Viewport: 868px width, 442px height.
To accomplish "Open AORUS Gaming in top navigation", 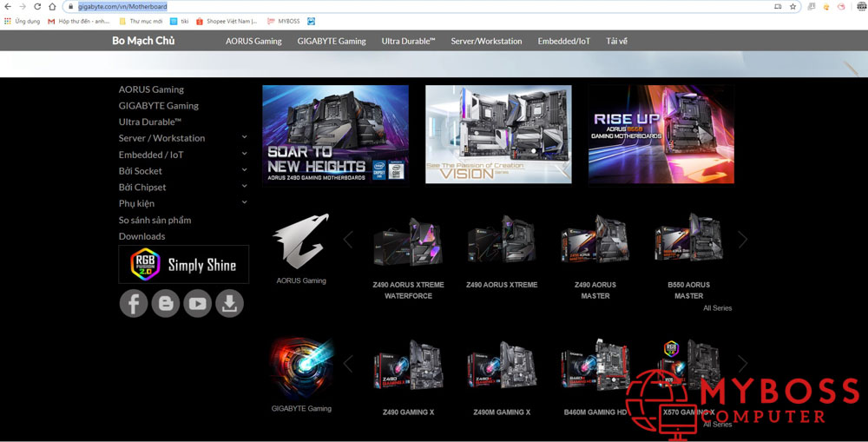I will 253,41.
